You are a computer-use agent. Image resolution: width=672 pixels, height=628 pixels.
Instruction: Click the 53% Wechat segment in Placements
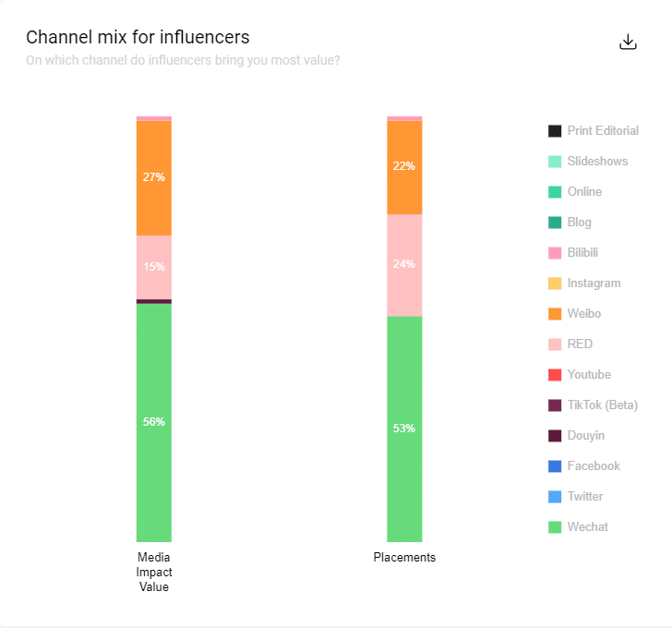coord(404,429)
